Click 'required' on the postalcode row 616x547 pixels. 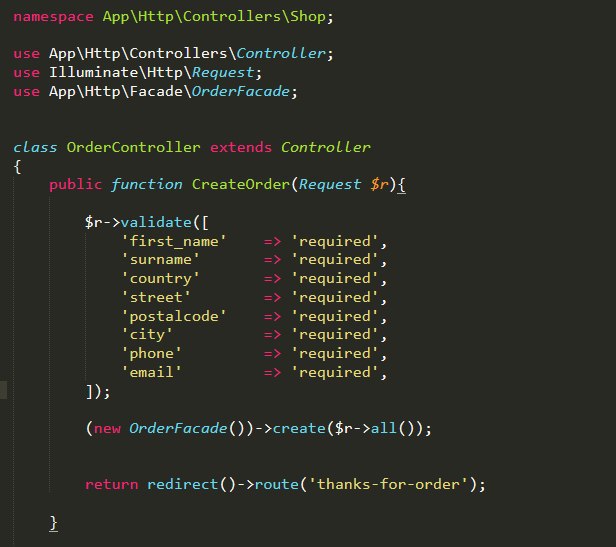pos(335,316)
